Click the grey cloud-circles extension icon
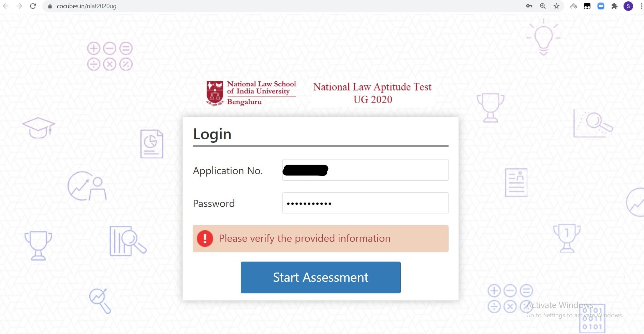644x334 pixels. (x=573, y=6)
